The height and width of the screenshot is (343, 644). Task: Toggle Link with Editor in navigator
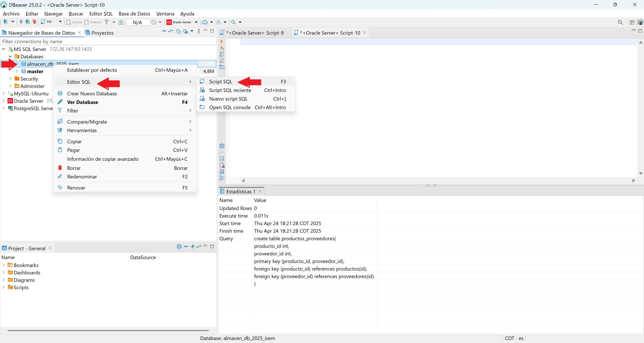(171, 31)
